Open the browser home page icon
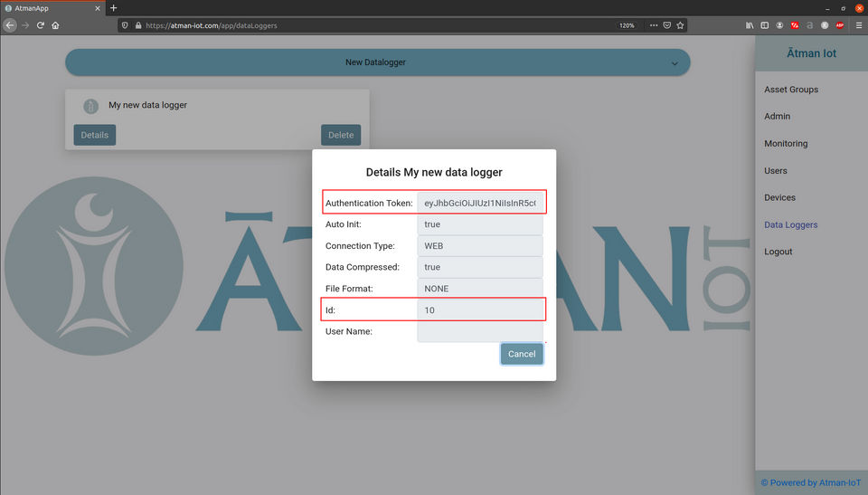868x495 pixels. click(x=55, y=25)
